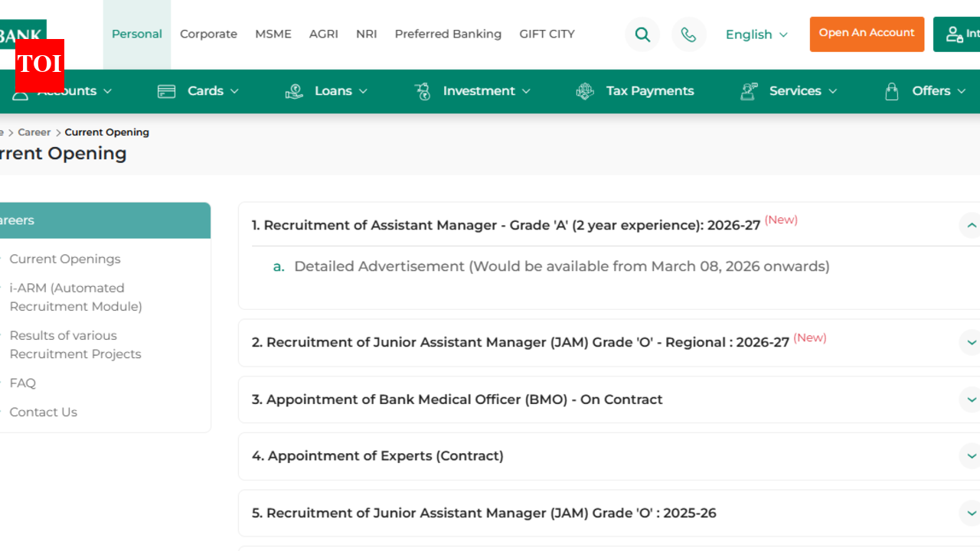Click the Loans rupee icon
Viewport: 980px width, 551px height.
click(294, 91)
